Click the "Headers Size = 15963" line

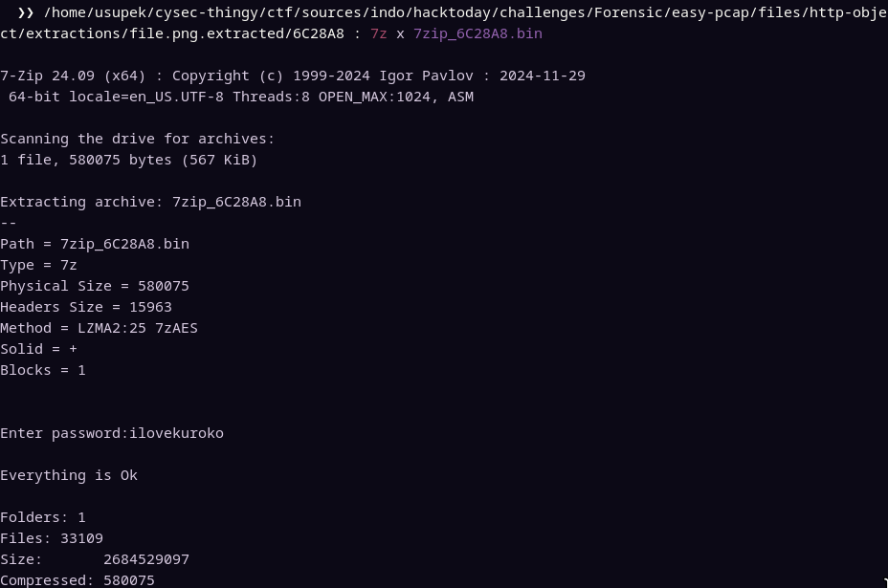[x=86, y=307]
